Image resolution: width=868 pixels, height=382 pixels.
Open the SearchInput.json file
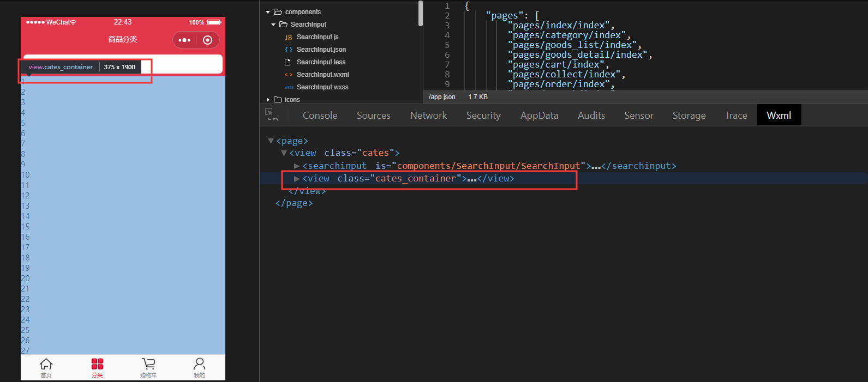(321, 50)
